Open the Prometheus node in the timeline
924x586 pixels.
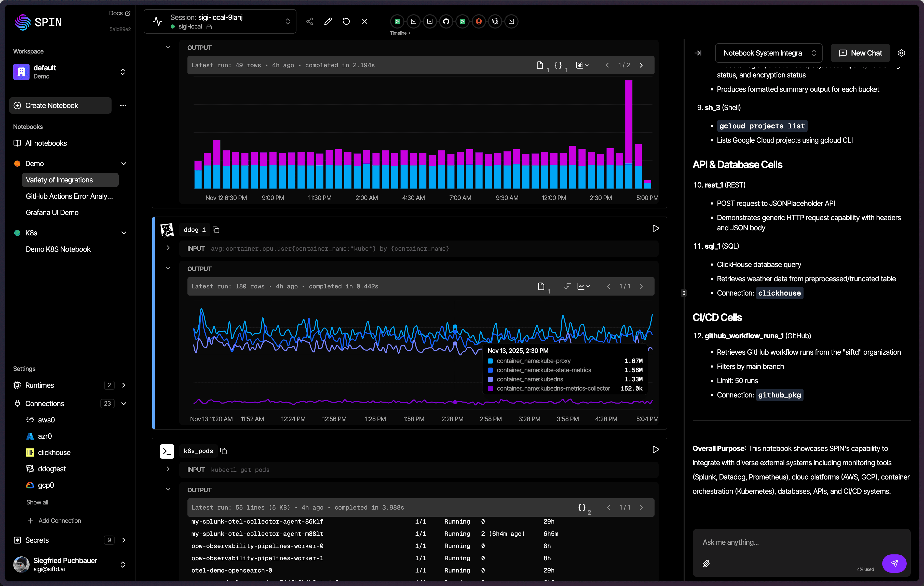(478, 21)
